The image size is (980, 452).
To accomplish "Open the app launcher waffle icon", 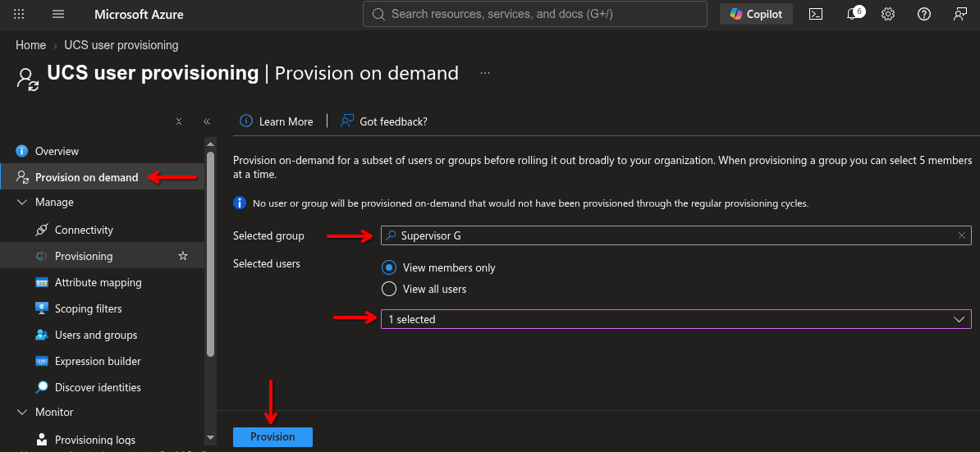I will point(20,14).
